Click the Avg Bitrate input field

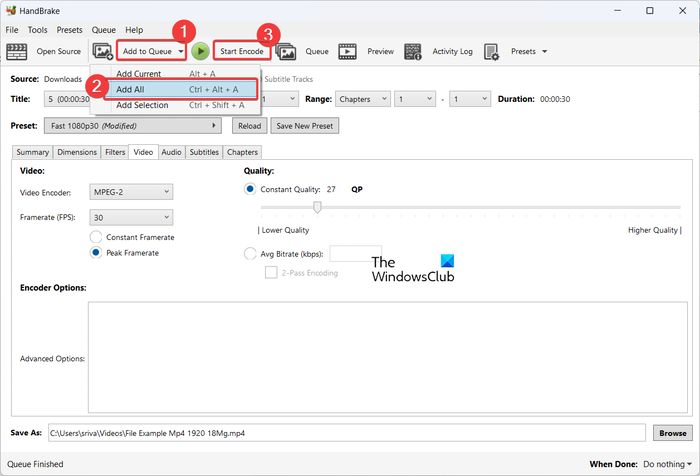tap(356, 253)
